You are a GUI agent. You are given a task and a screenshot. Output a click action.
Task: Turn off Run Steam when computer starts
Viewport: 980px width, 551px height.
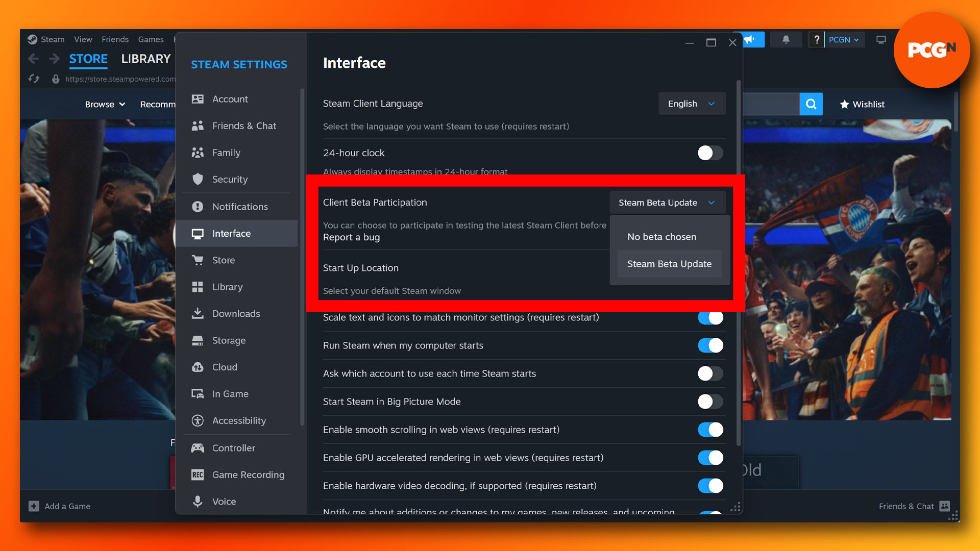tap(710, 345)
